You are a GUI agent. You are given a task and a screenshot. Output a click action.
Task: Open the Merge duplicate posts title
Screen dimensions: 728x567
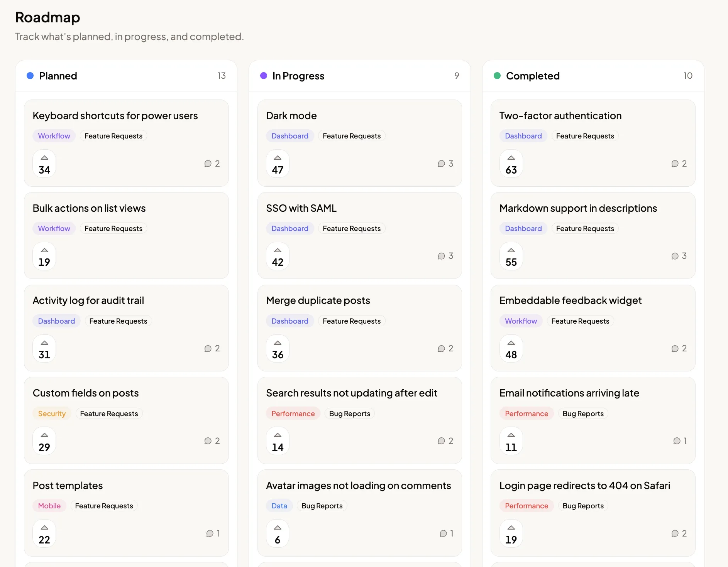pos(318,300)
